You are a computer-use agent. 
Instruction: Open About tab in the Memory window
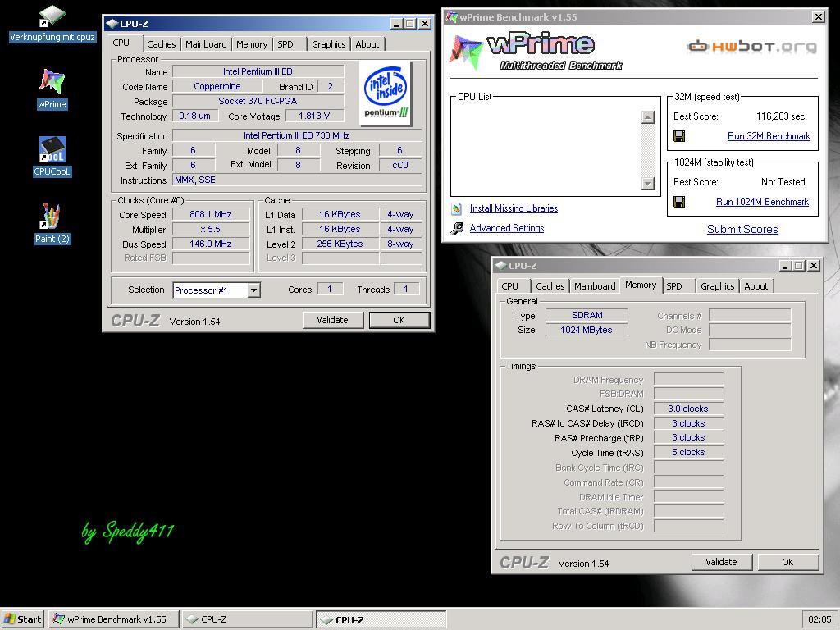(756, 286)
